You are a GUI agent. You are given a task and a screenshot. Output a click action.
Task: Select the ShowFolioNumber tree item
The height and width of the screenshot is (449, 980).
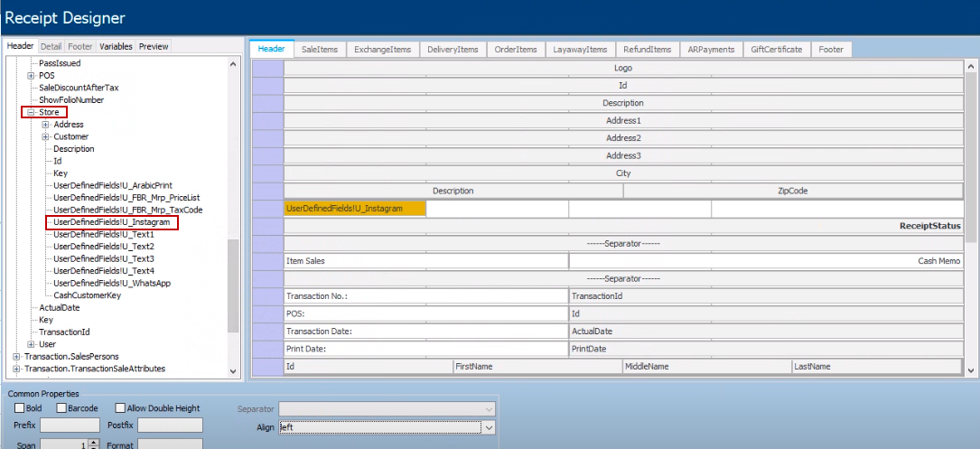click(71, 100)
